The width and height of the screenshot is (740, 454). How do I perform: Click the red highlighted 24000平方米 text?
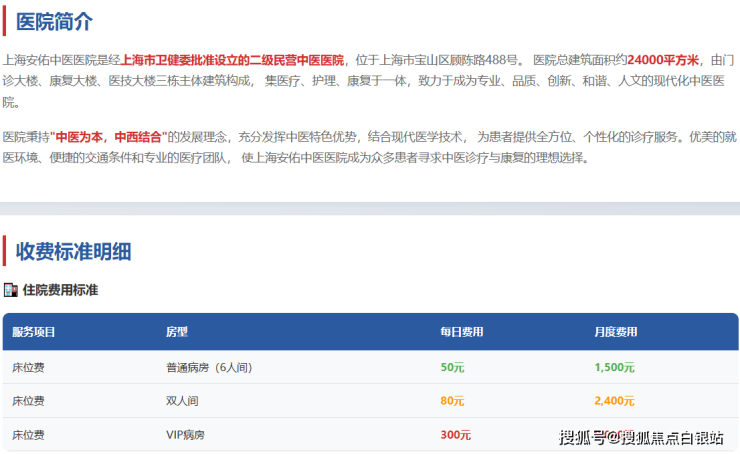click(664, 60)
